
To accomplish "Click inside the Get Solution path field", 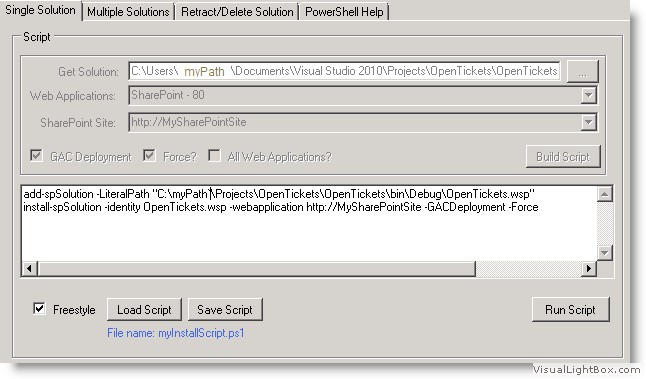I will coord(344,71).
